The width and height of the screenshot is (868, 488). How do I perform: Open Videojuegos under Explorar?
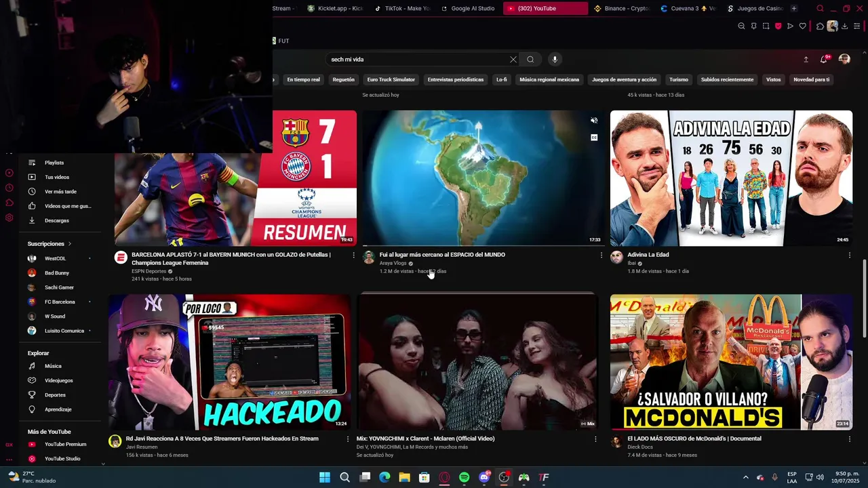click(x=58, y=380)
